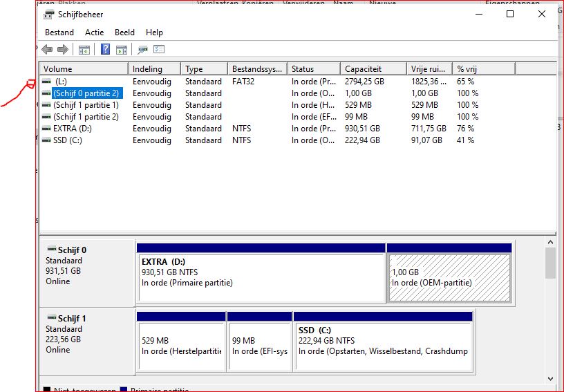This screenshot has width=564, height=392.
Task: Open the Beeld menu
Action: (x=124, y=32)
